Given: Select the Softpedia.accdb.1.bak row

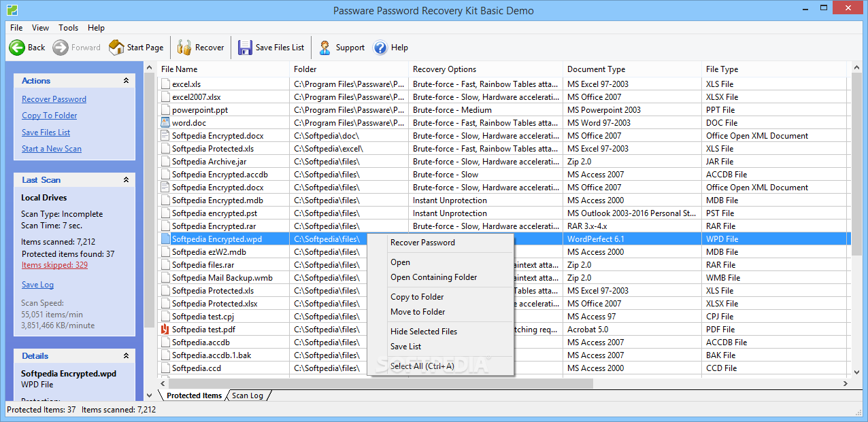Looking at the screenshot, I should click(504, 355).
